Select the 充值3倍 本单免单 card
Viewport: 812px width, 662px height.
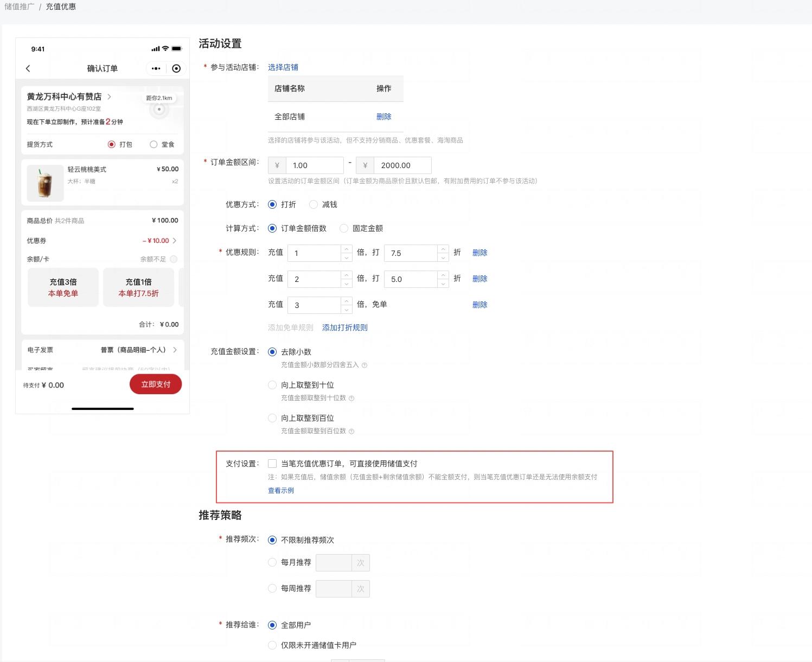pyautogui.click(x=63, y=287)
